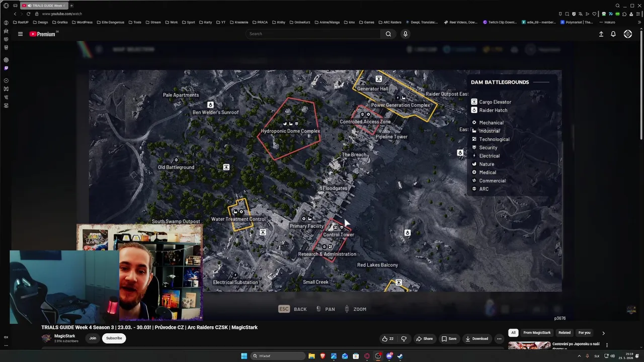This screenshot has height=362, width=644.
Task: Go to YouTube Premium home logo
Action: pyautogui.click(x=42, y=34)
